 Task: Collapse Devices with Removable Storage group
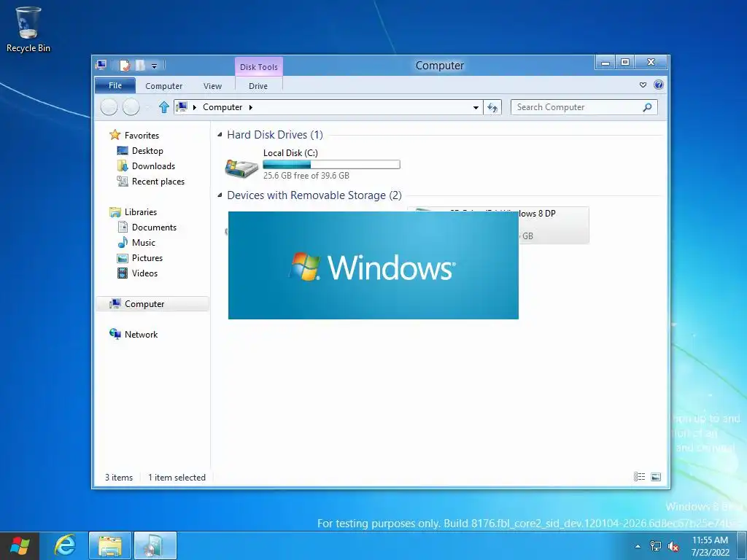pos(220,195)
